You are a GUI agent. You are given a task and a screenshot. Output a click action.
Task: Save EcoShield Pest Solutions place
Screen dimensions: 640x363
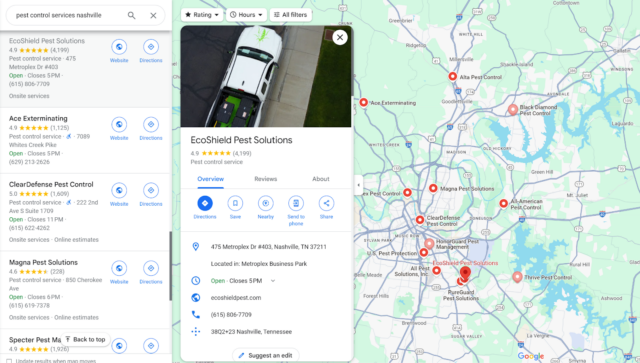click(x=235, y=203)
